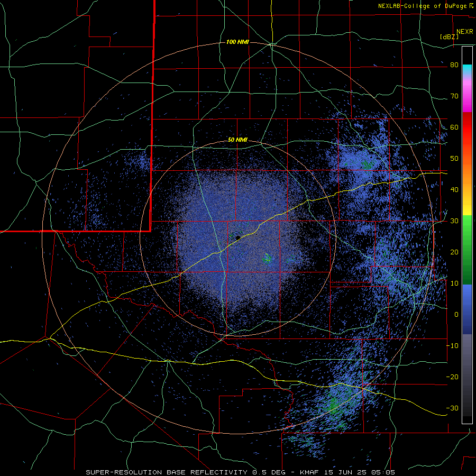Select the 10 value on the dBZ scale
Screen dimensions: 476x476
click(x=454, y=283)
